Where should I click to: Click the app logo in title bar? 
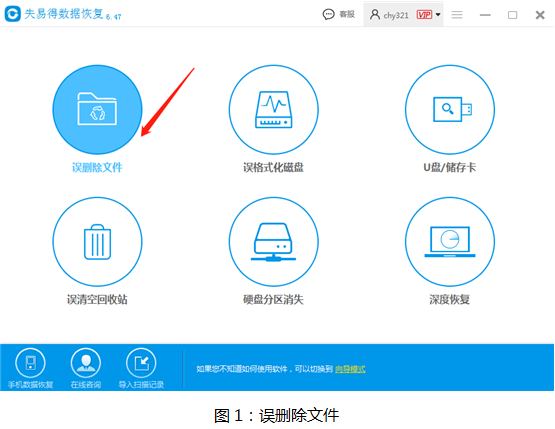click(x=12, y=14)
